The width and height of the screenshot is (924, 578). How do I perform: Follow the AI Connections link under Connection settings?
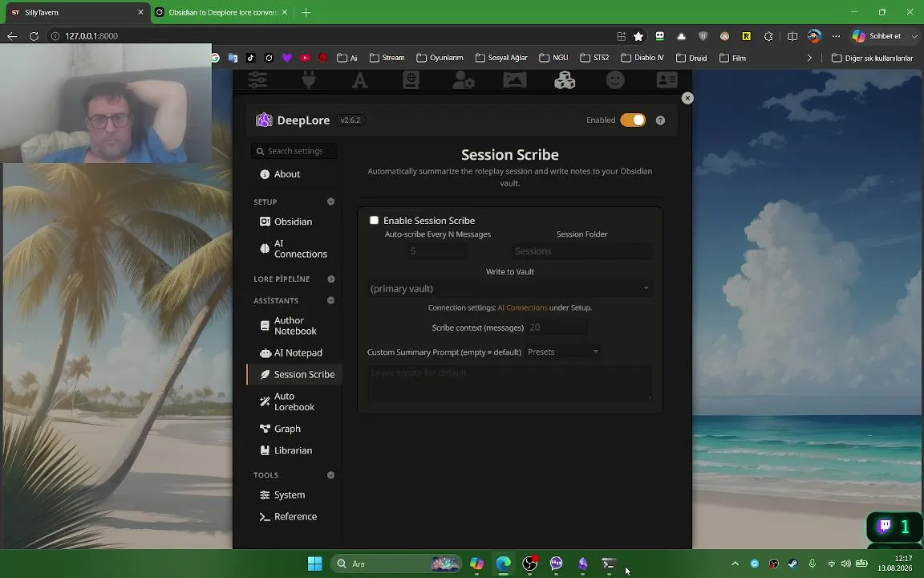(522, 308)
